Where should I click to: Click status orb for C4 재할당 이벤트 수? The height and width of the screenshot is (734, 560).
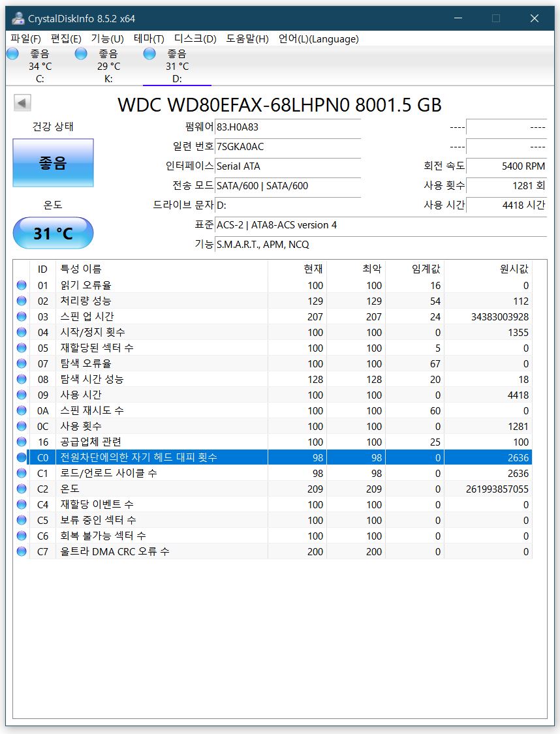[x=22, y=504]
